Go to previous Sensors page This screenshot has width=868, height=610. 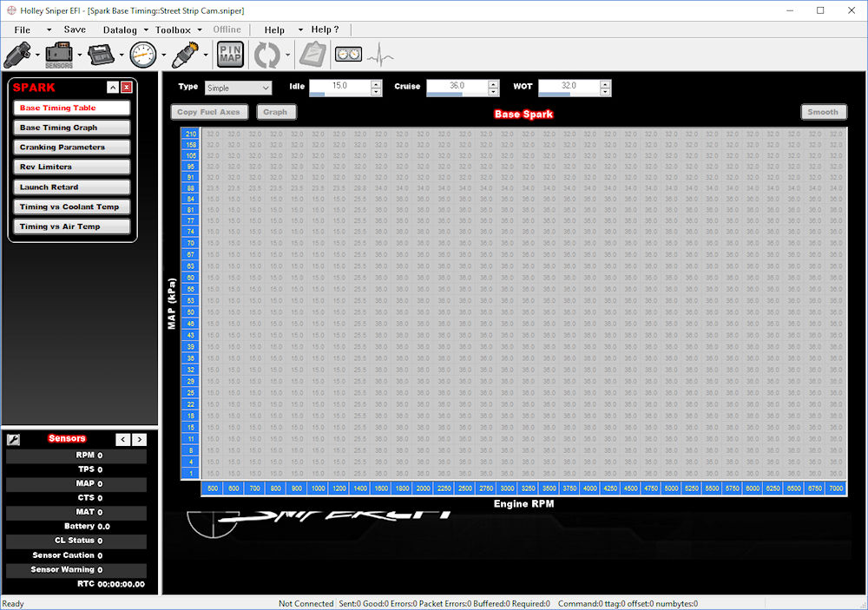(123, 440)
